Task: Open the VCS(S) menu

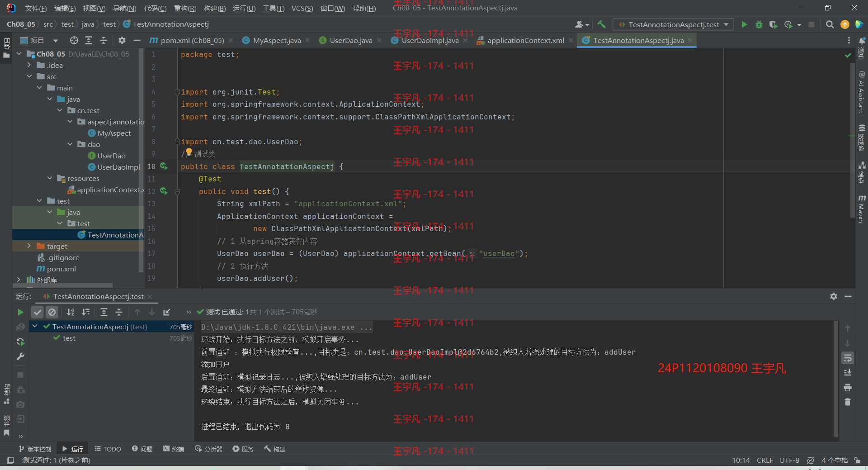Action: pos(302,8)
